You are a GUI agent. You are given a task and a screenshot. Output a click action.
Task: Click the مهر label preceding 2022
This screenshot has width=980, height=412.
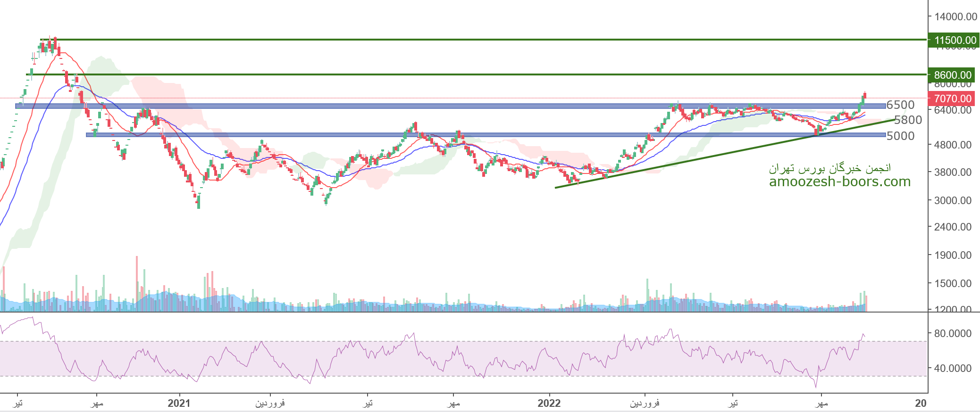tap(453, 404)
